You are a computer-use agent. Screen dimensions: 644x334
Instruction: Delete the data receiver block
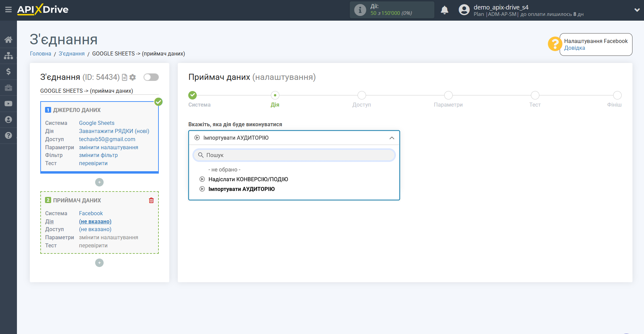point(151,200)
